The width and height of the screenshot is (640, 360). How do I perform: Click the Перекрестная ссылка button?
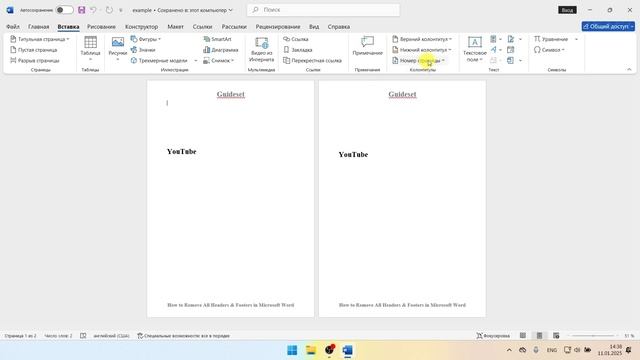312,60
